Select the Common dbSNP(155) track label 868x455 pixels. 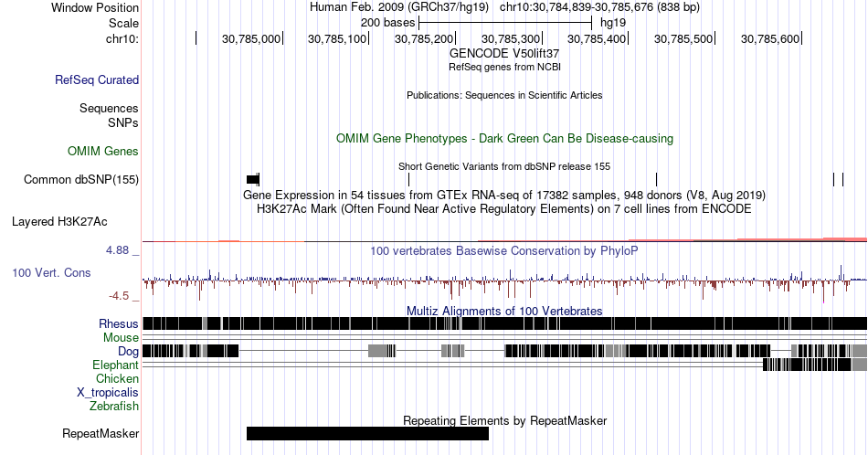click(x=81, y=179)
